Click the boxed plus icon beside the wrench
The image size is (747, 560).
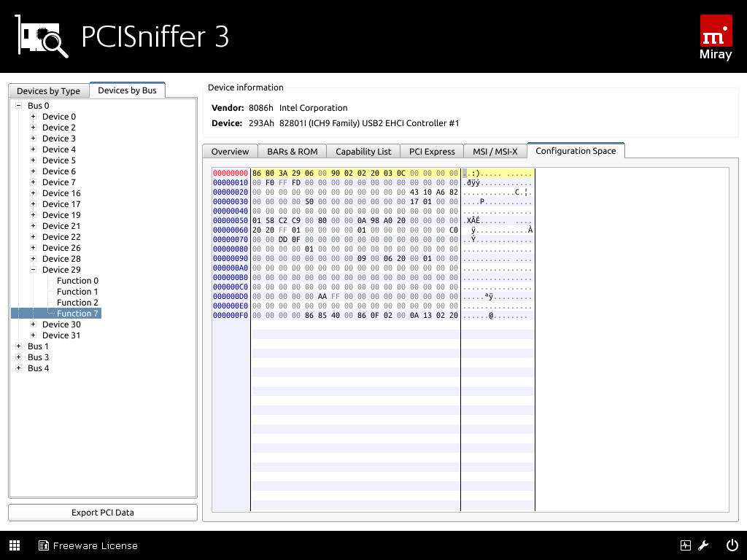click(x=685, y=545)
